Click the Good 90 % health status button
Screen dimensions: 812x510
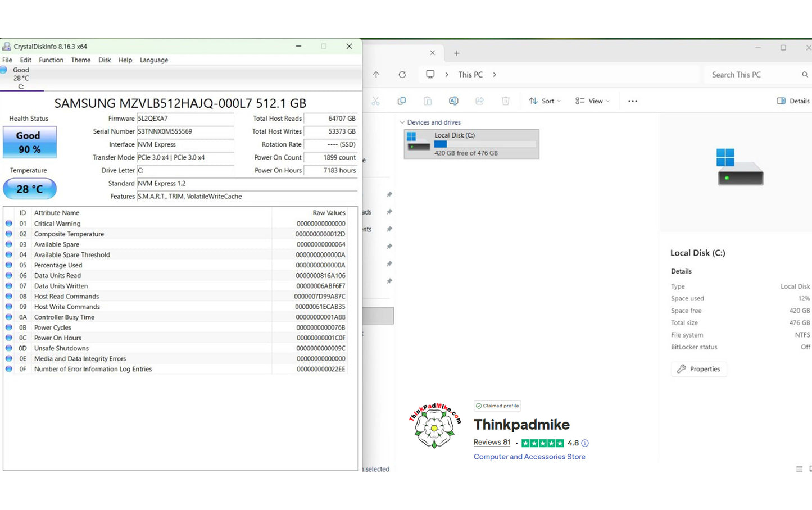(30, 142)
